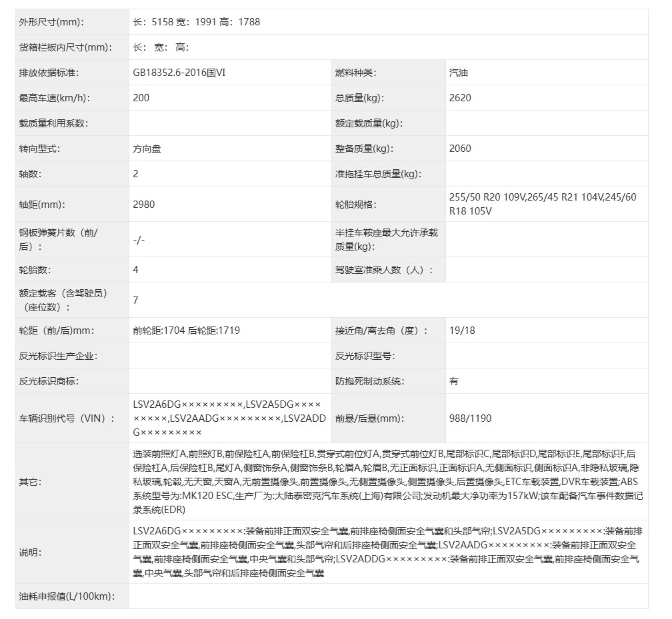Click the leaf spring value -/-

[139, 239]
